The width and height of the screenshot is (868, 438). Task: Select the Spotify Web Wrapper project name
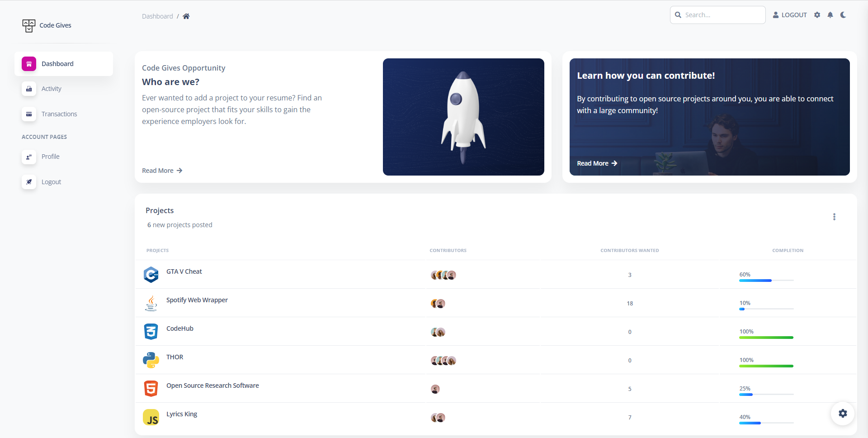pyautogui.click(x=197, y=300)
